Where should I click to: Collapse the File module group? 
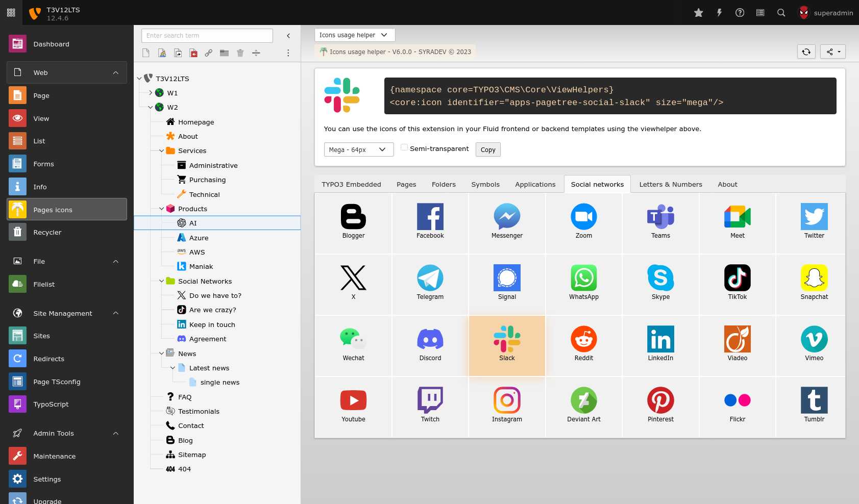click(116, 261)
